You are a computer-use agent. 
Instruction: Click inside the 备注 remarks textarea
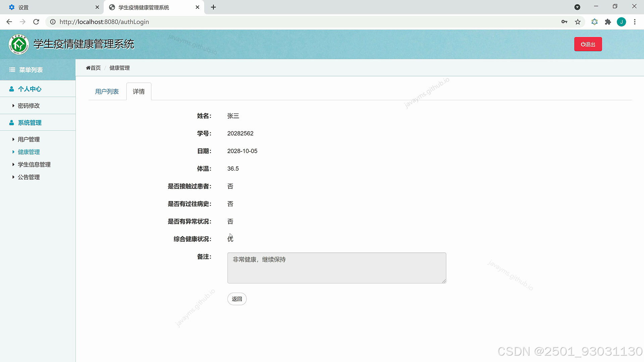[336, 268]
